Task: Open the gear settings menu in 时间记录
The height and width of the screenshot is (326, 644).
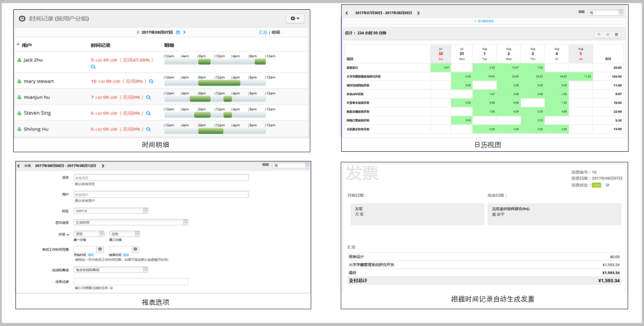Action: (x=295, y=19)
